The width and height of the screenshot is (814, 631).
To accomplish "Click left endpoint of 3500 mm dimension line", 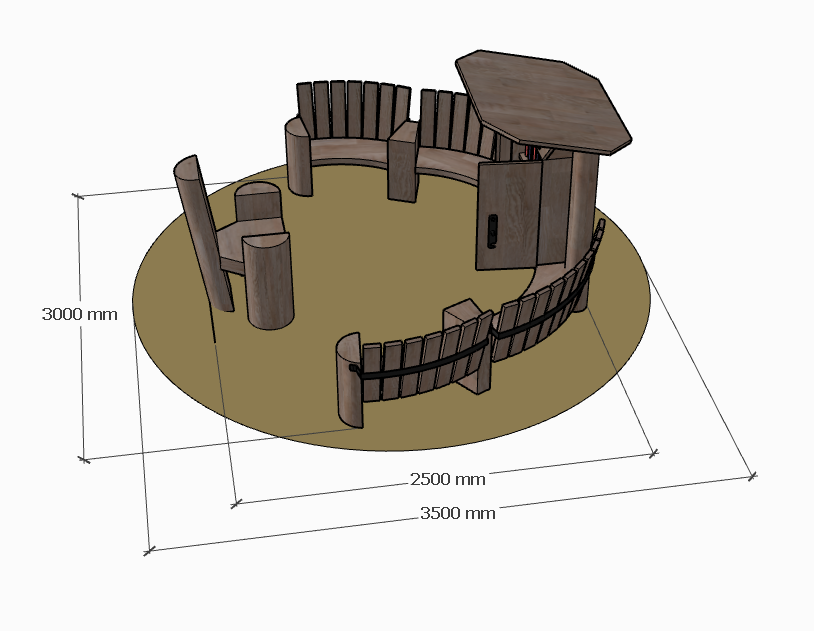I will [150, 549].
